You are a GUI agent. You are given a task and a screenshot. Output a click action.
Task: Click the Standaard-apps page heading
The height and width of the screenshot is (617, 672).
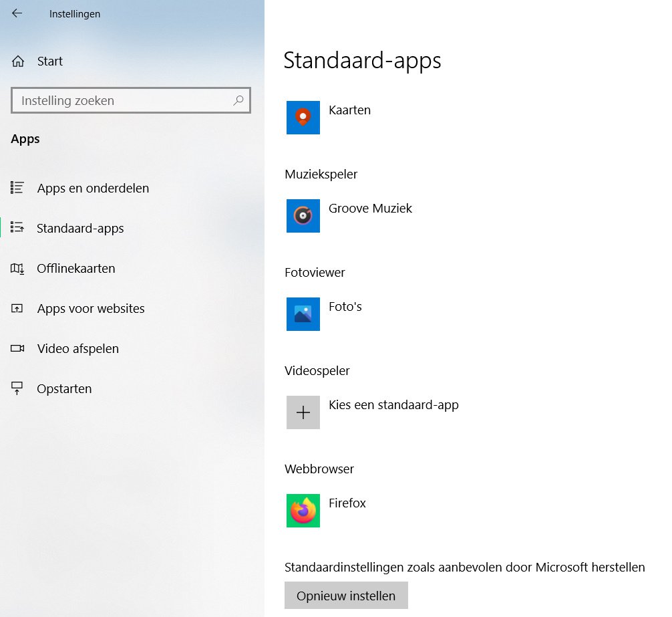pyautogui.click(x=362, y=61)
